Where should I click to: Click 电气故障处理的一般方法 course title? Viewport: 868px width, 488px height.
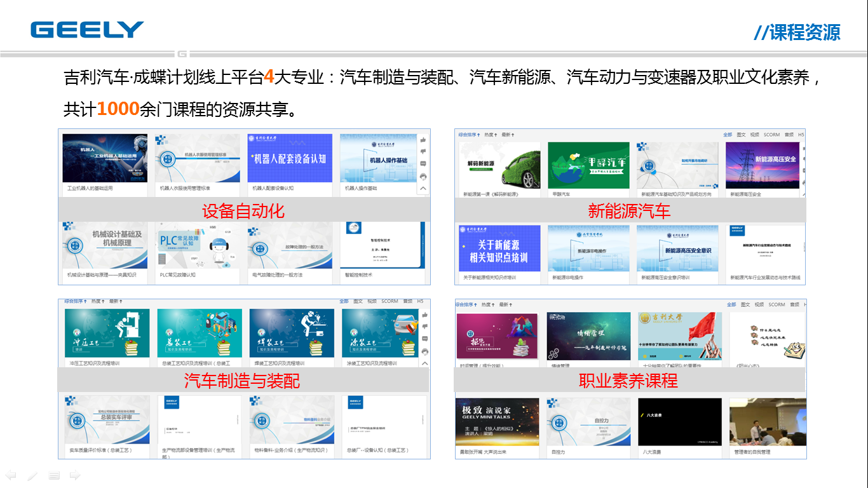point(278,275)
